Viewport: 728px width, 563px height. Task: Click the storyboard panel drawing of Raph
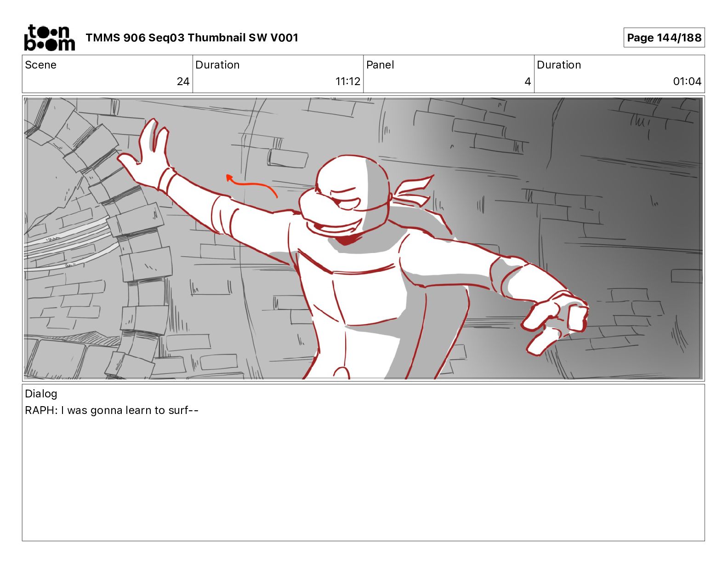click(363, 238)
